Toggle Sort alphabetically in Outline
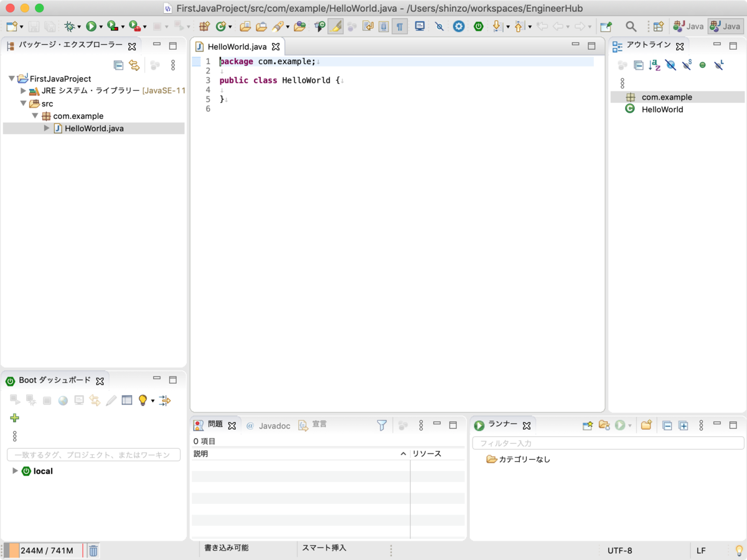This screenshot has width=747, height=560. [654, 65]
